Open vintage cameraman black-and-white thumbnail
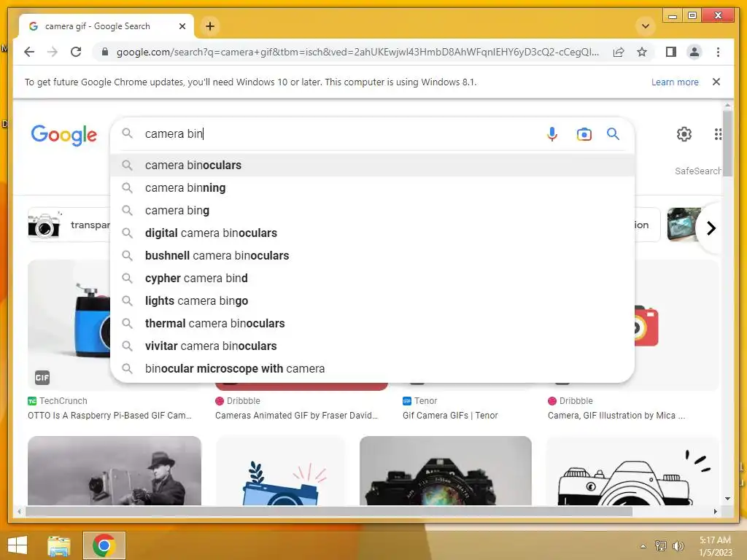The width and height of the screenshot is (747, 560). click(x=115, y=470)
